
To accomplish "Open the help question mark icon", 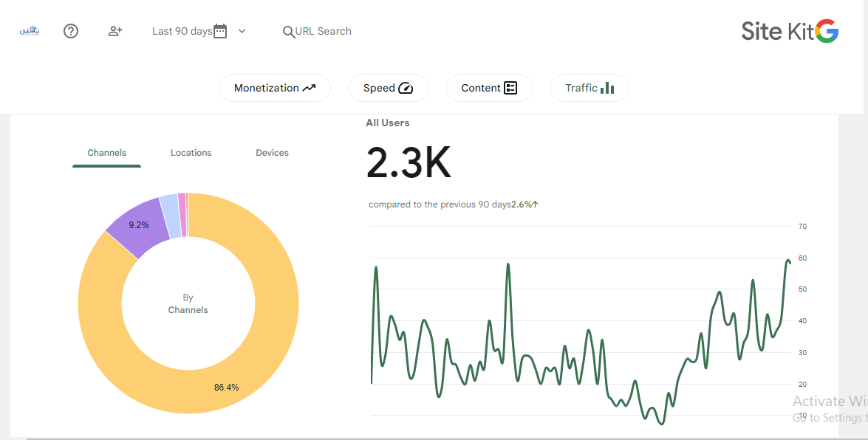I will click(71, 31).
